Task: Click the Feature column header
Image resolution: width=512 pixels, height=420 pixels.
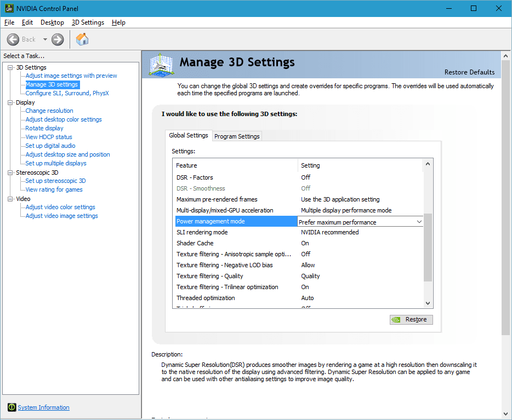Action: pos(235,165)
